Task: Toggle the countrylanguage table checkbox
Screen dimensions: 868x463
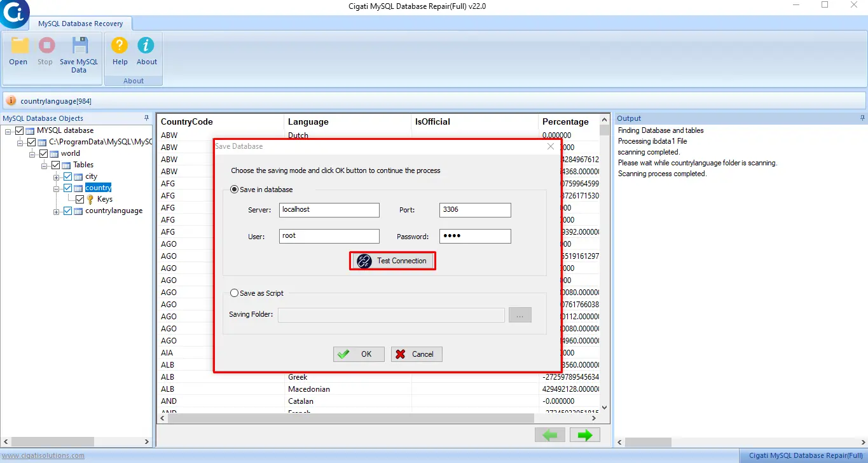Action: coord(67,211)
